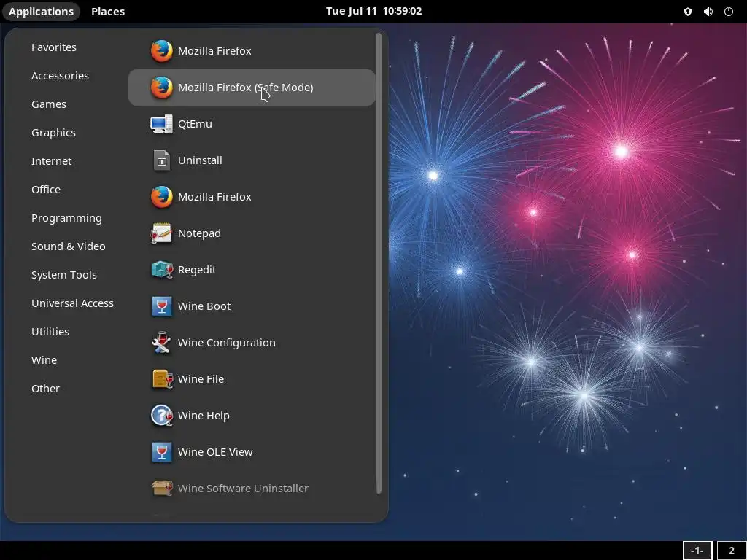
Task: Click the Wine Boot icon
Action: [x=161, y=306]
